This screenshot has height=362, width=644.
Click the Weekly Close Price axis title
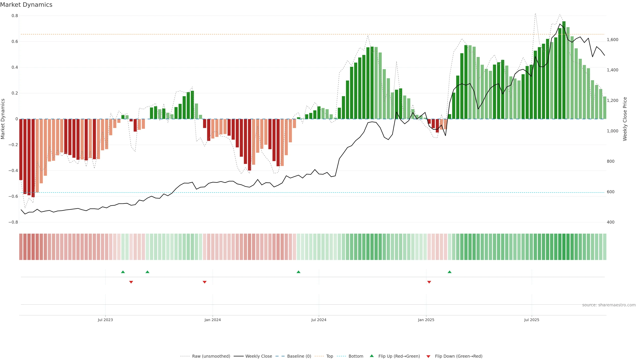pos(625,119)
